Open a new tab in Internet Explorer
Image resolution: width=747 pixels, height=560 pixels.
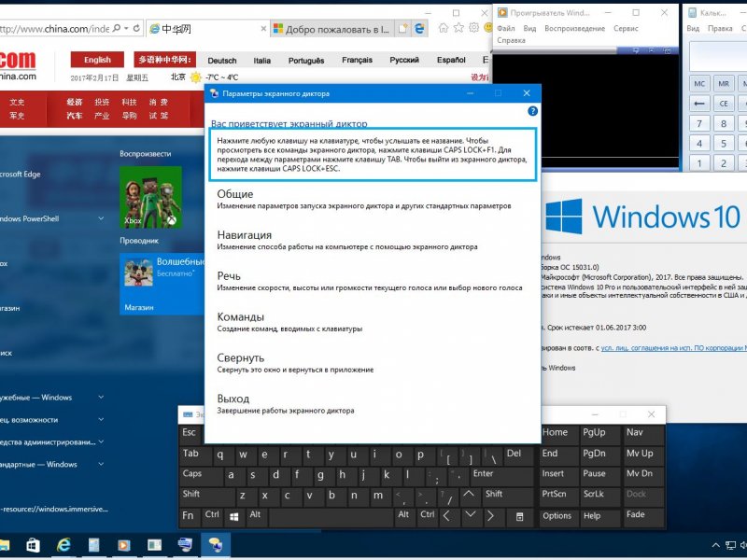[x=403, y=29]
